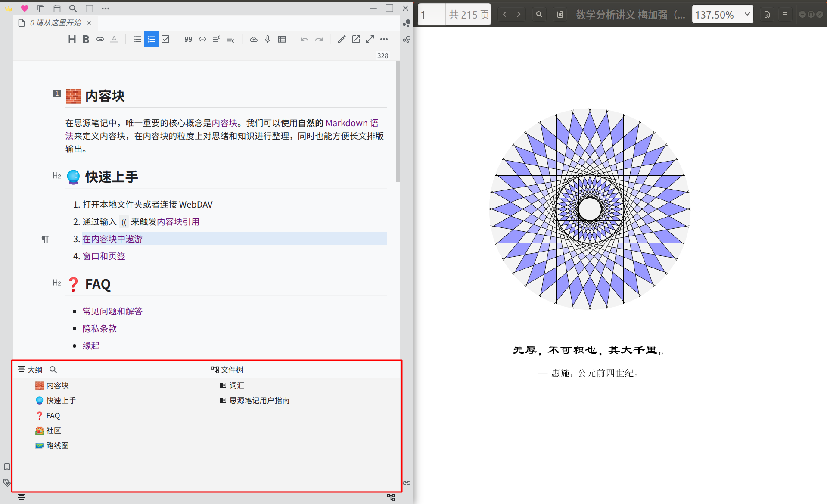Toggle the task list checkbox button
The height and width of the screenshot is (504, 827).
coord(165,39)
